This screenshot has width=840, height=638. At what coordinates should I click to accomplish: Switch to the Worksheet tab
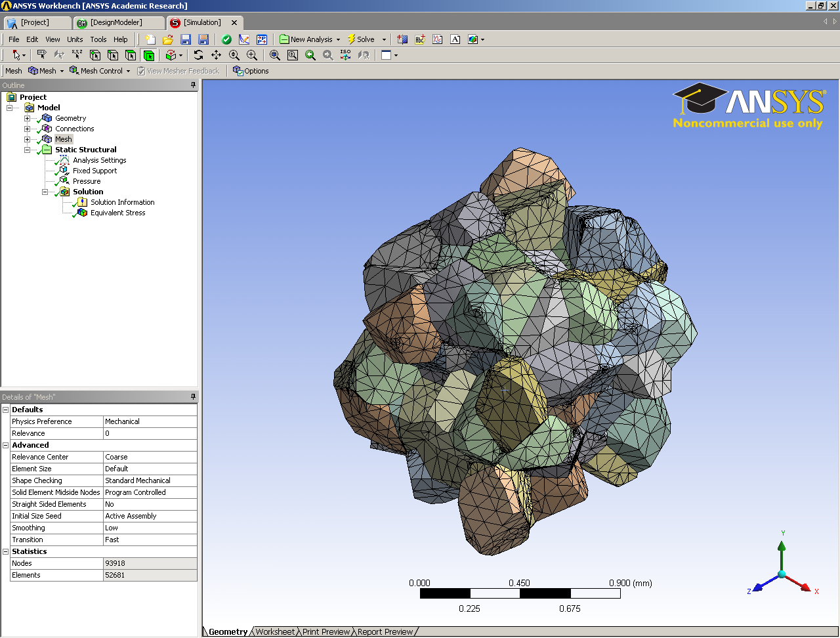tap(275, 631)
